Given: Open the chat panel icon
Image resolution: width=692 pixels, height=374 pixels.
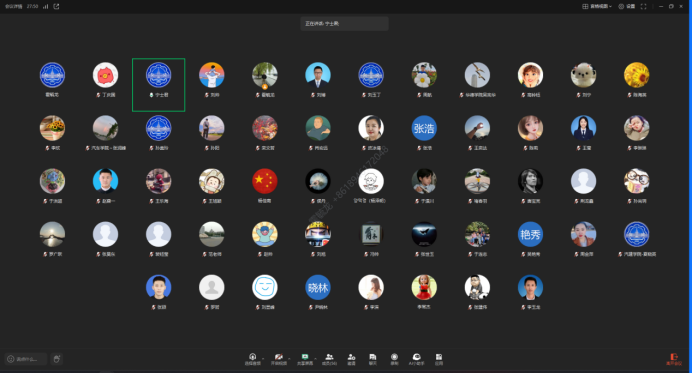Looking at the screenshot, I should click(x=373, y=359).
